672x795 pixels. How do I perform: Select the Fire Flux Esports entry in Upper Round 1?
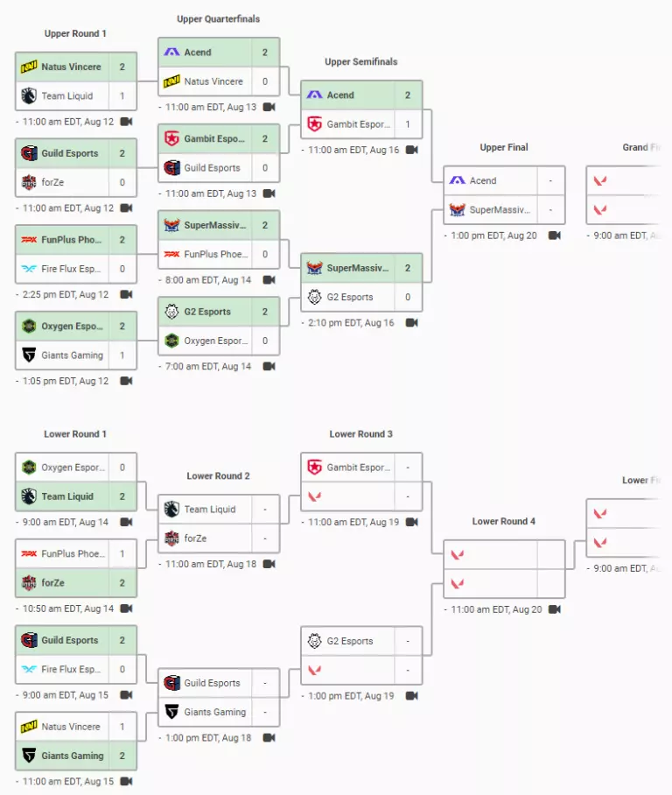pos(71,269)
